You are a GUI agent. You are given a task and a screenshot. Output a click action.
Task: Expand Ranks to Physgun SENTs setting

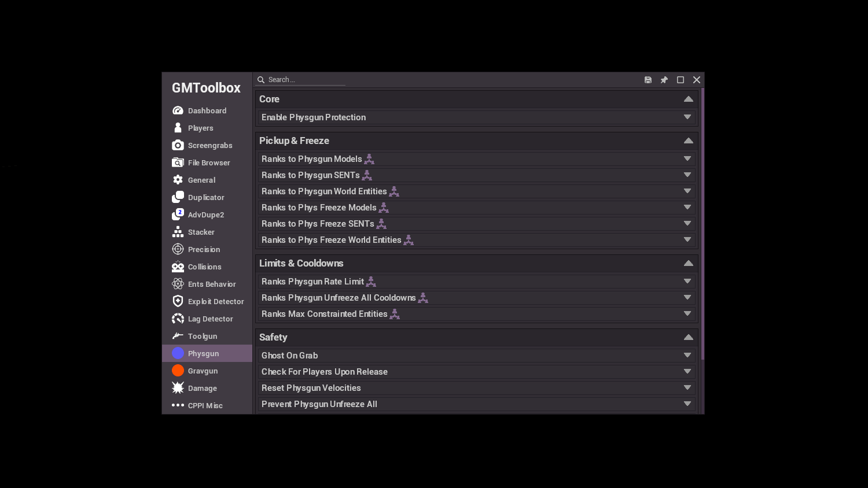pyautogui.click(x=687, y=175)
